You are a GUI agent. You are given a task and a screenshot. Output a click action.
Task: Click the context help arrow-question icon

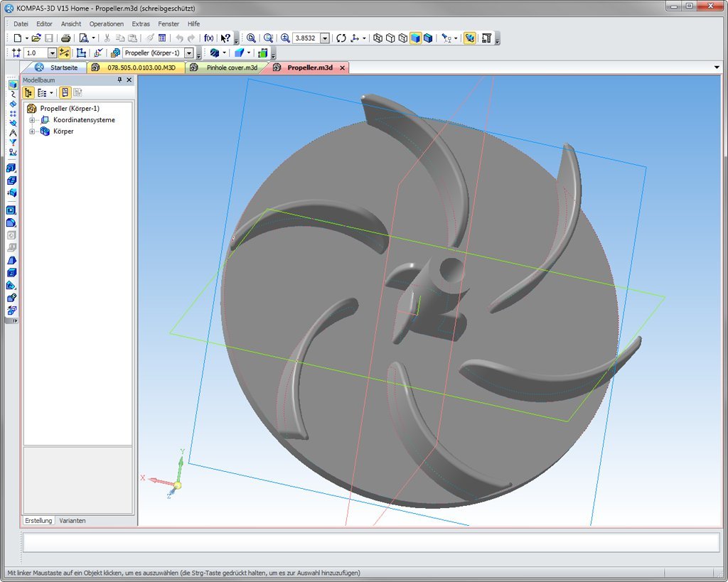click(x=225, y=38)
